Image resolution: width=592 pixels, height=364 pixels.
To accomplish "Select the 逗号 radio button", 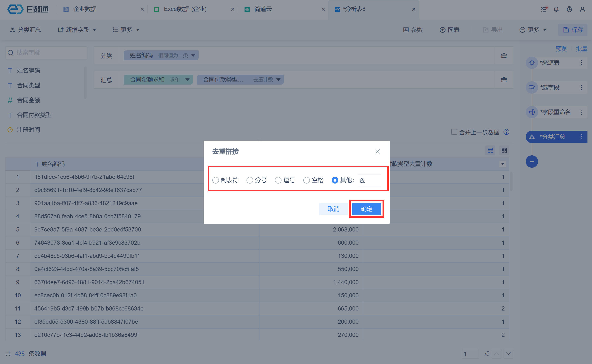I will [278, 180].
